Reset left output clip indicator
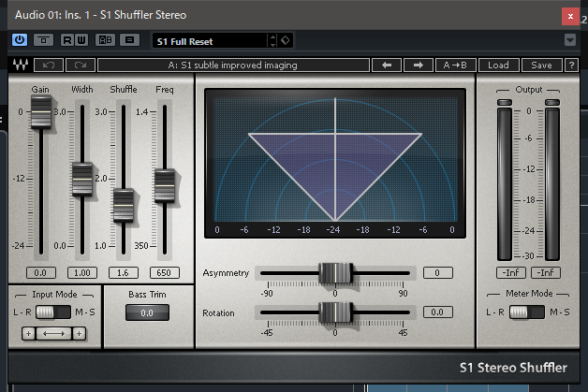 click(x=505, y=102)
